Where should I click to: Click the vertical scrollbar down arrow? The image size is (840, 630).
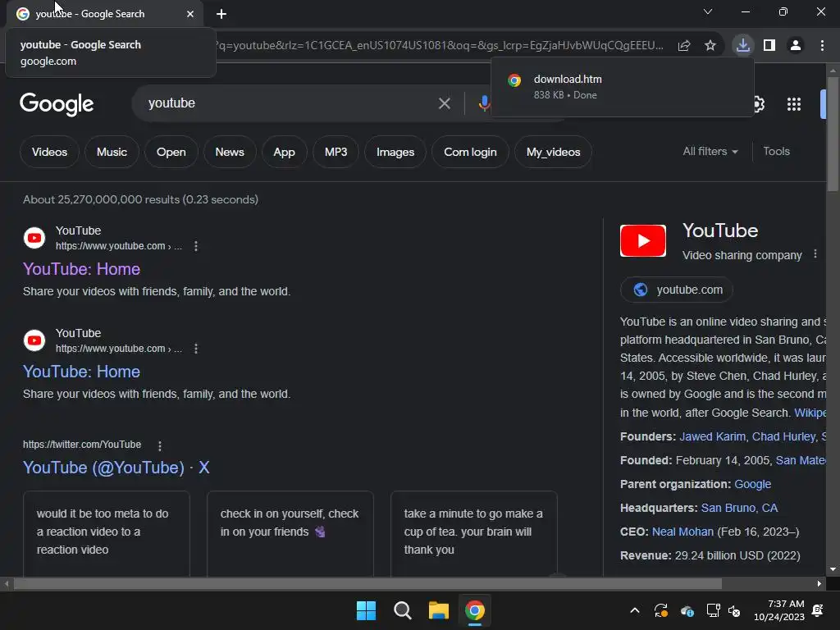pyautogui.click(x=833, y=569)
